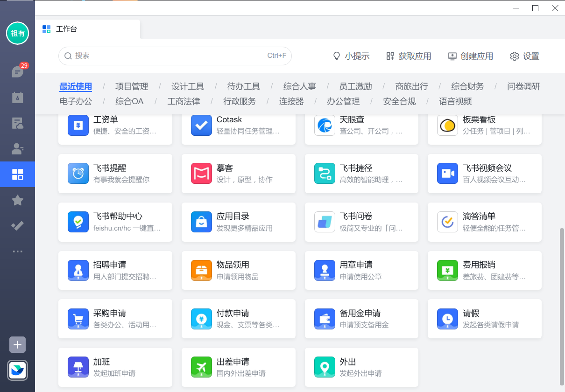Switch to 行政服务 category

point(240,101)
